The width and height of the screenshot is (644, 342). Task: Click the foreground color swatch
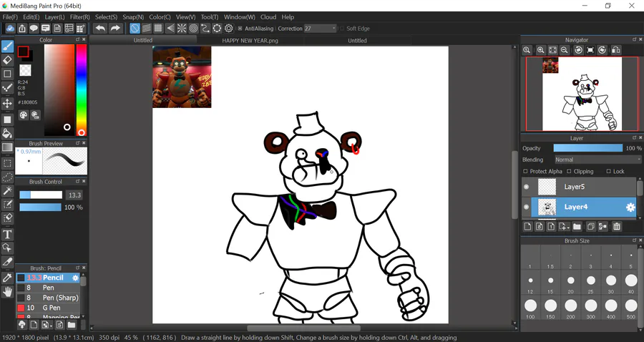[x=23, y=52]
